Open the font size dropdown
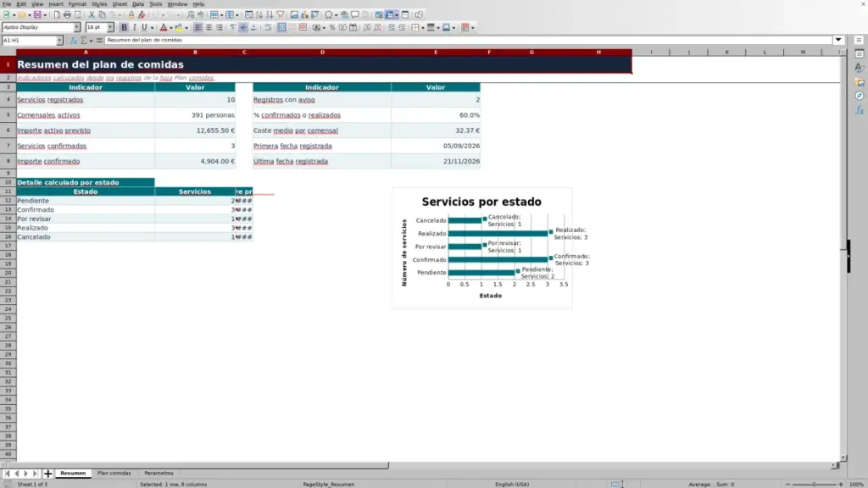This screenshot has height=488, width=868. 110,27
